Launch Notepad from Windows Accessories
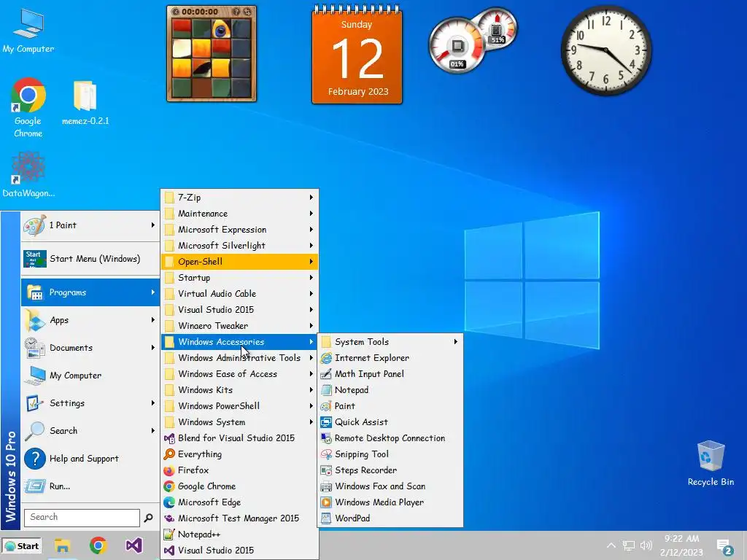The width and height of the screenshot is (747, 560). point(390,390)
